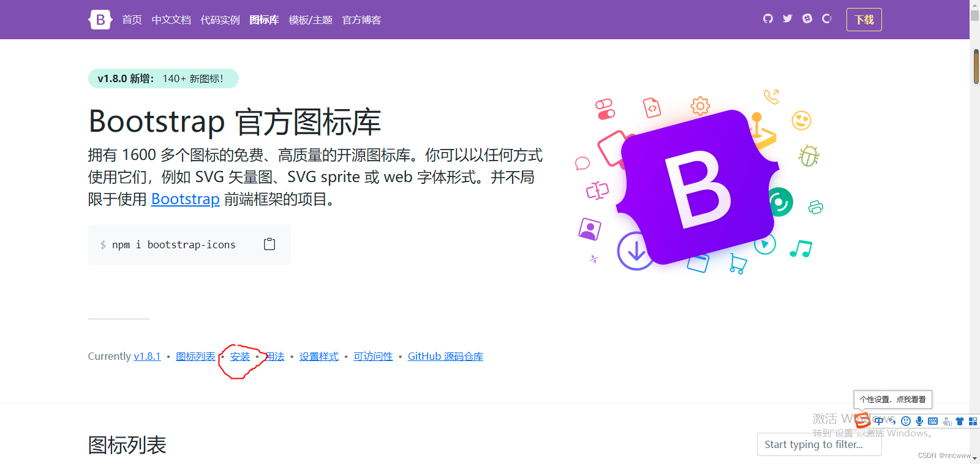
Task: Toggle punctuation mode in Sogou toolbar
Action: [x=892, y=421]
